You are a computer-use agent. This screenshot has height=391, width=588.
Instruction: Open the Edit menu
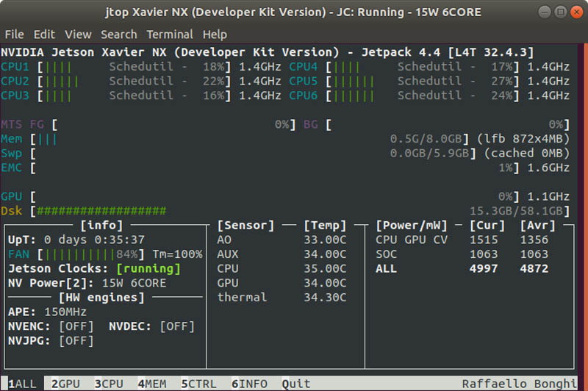[44, 35]
